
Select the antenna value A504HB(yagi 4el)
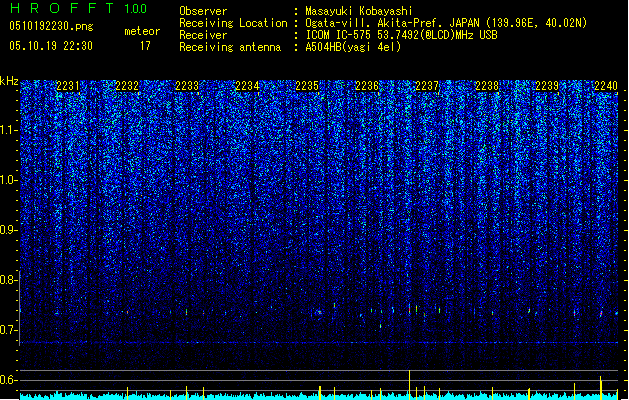tap(353, 47)
